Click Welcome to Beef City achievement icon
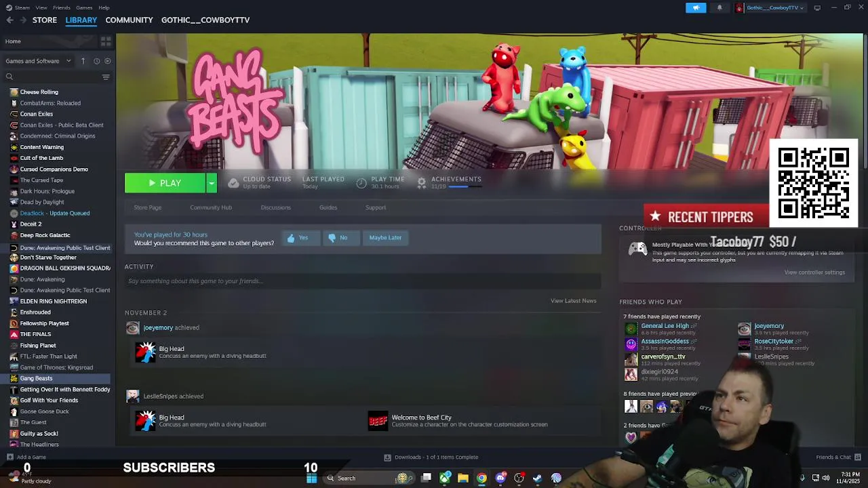The image size is (868, 488). tap(378, 421)
